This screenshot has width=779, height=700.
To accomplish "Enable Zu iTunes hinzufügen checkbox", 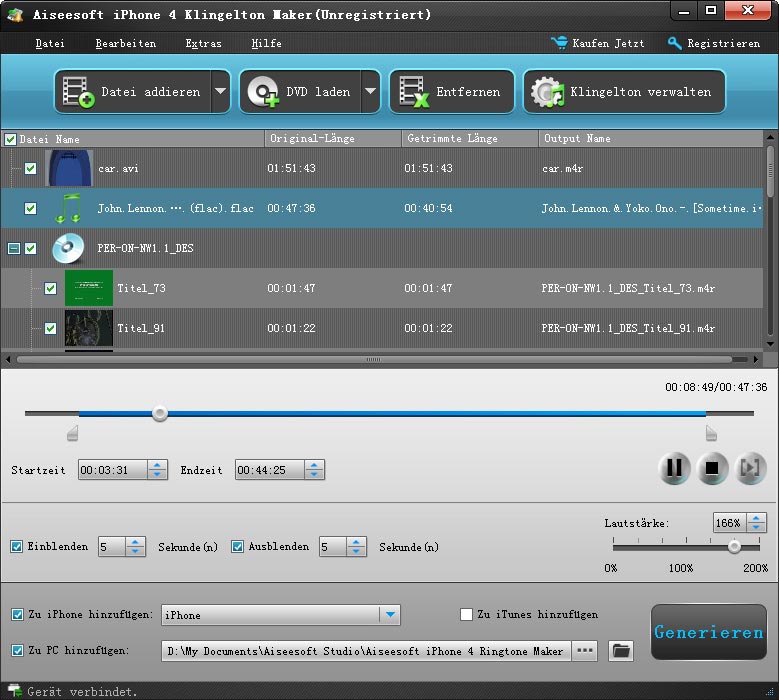I will click(x=466, y=615).
